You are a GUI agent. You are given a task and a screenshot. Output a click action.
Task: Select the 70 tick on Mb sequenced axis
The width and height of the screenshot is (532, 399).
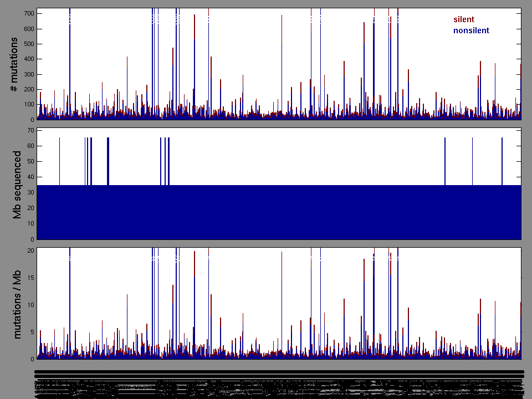click(x=30, y=130)
